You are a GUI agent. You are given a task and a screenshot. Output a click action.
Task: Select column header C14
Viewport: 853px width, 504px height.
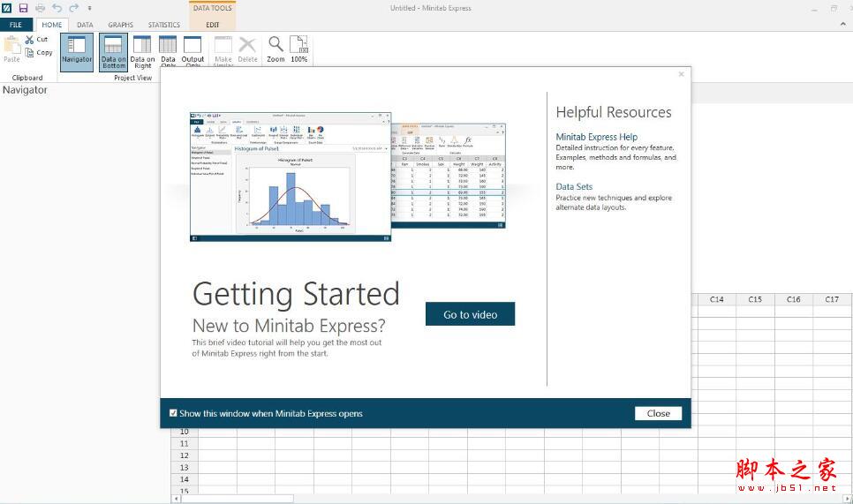pyautogui.click(x=716, y=299)
